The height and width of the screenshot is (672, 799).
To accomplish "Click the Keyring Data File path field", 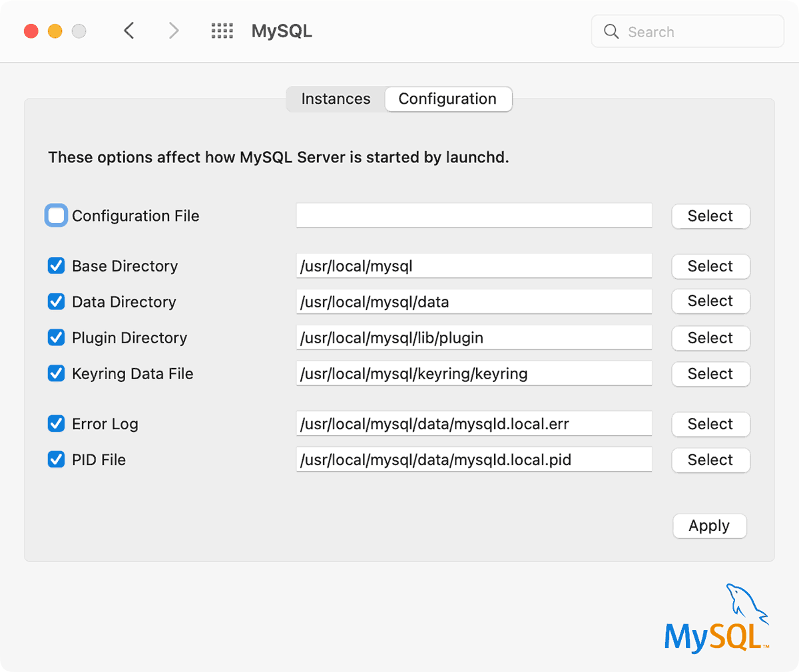I will pyautogui.click(x=474, y=373).
